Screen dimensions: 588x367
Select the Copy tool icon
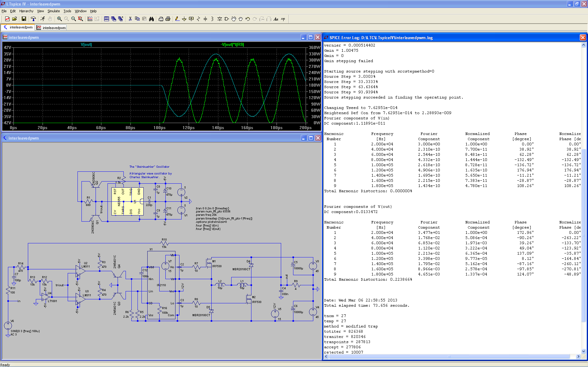click(137, 19)
